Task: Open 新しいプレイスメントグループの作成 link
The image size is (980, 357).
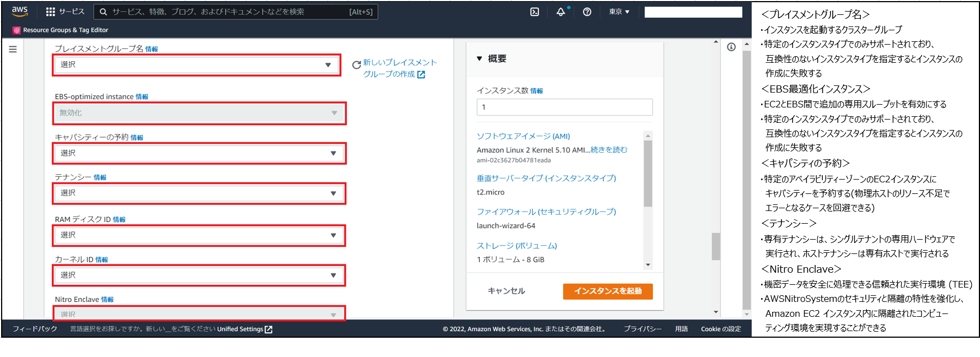Action: coord(400,68)
